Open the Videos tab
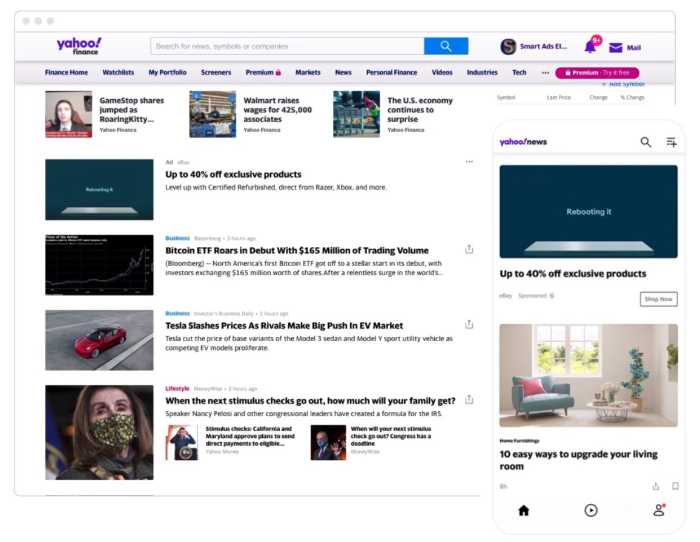This screenshot has width=700, height=542. point(442,72)
